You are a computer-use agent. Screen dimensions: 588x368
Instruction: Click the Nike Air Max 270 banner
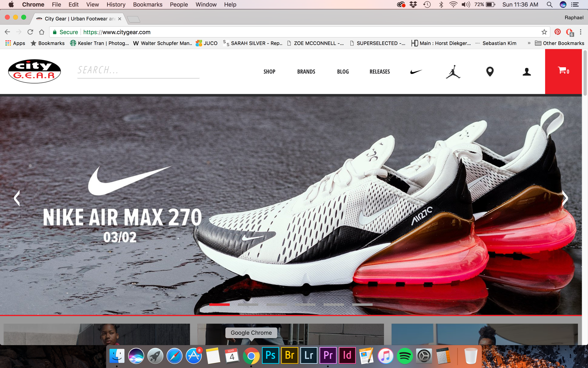291,206
